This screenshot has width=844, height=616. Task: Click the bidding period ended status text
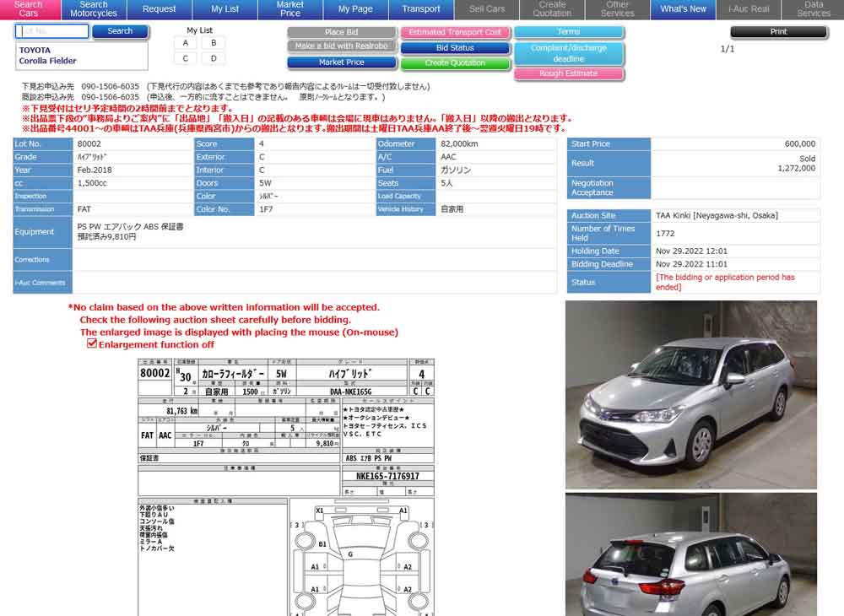(725, 282)
